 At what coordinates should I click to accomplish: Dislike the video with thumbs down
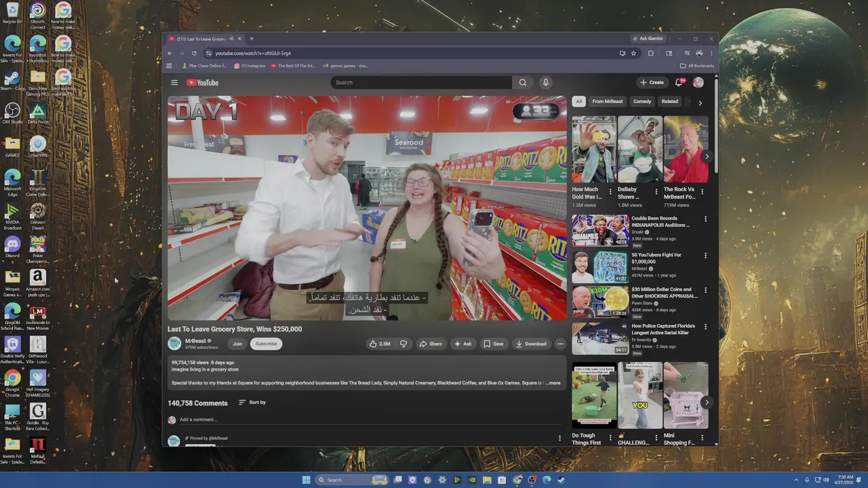(x=403, y=344)
